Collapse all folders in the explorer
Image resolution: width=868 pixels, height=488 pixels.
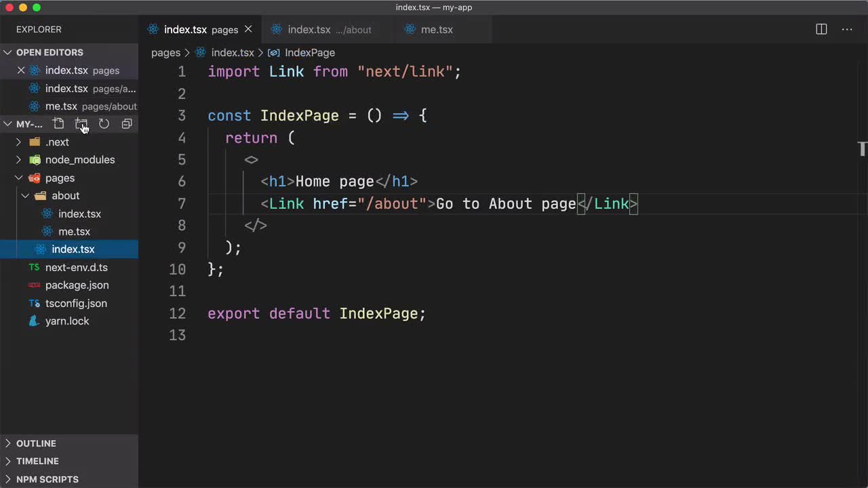point(127,124)
